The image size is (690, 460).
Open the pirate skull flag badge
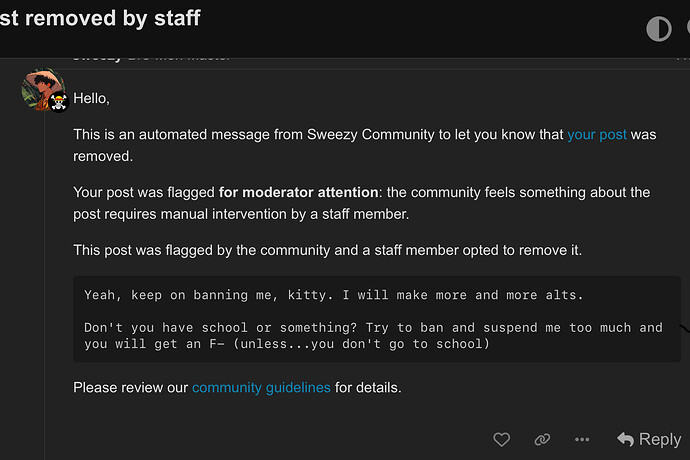[58, 102]
